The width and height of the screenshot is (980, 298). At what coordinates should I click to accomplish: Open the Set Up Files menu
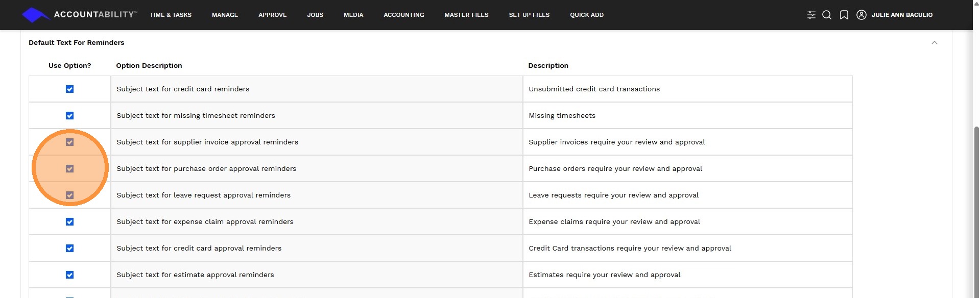tap(529, 15)
